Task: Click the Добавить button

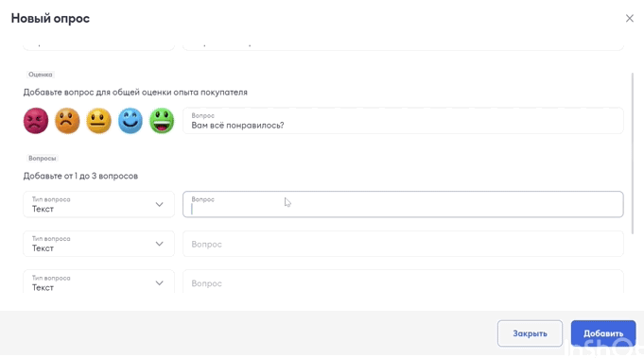Action: tap(603, 333)
